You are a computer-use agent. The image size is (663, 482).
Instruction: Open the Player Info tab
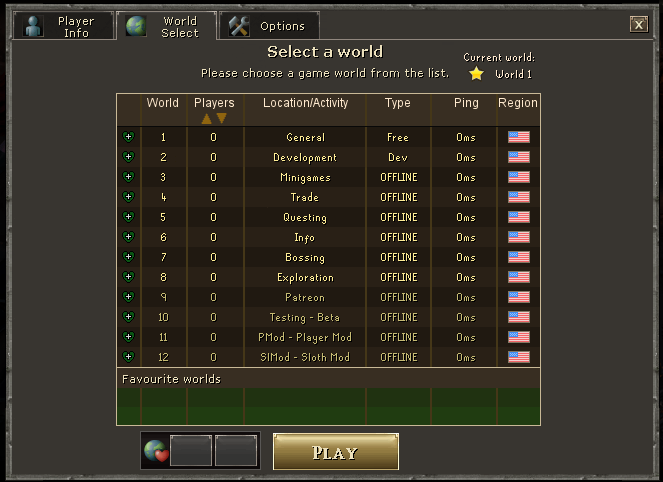pyautogui.click(x=64, y=26)
